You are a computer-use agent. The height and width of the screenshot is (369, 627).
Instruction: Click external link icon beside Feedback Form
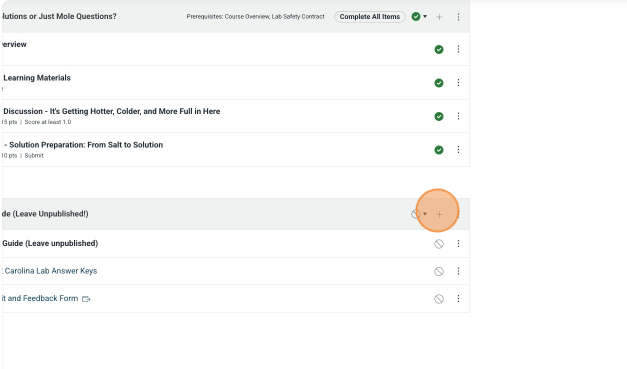[x=86, y=299]
